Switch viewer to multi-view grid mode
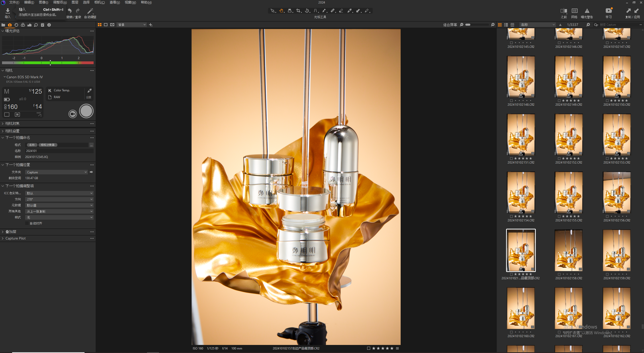 100,25
